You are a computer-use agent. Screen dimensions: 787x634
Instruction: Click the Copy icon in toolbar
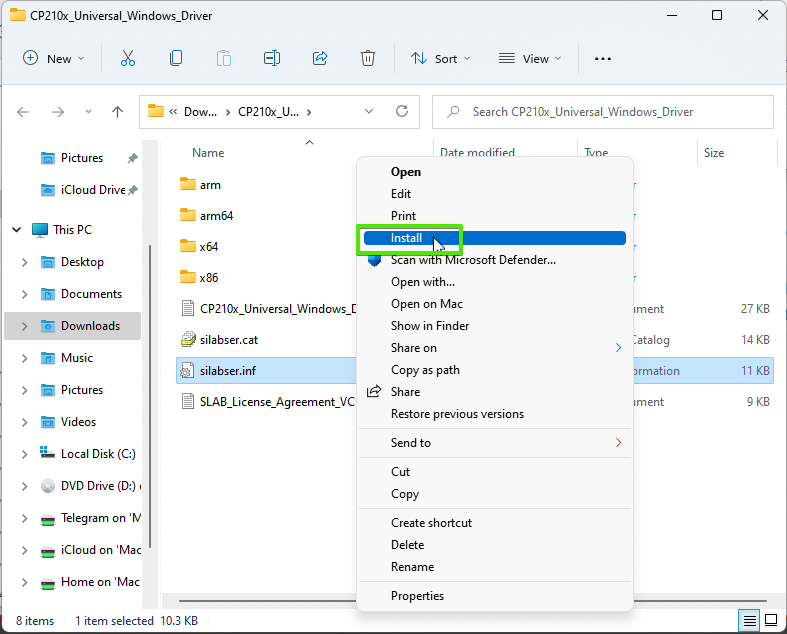pos(176,59)
